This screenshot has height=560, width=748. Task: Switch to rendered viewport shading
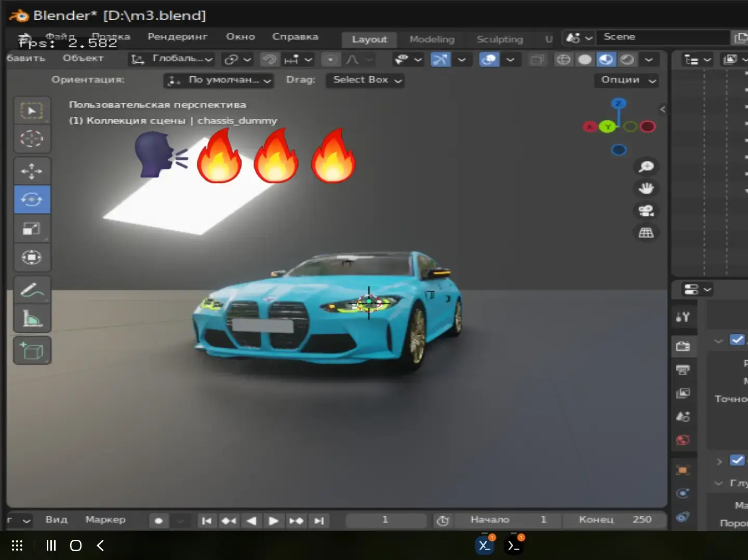[x=627, y=60]
